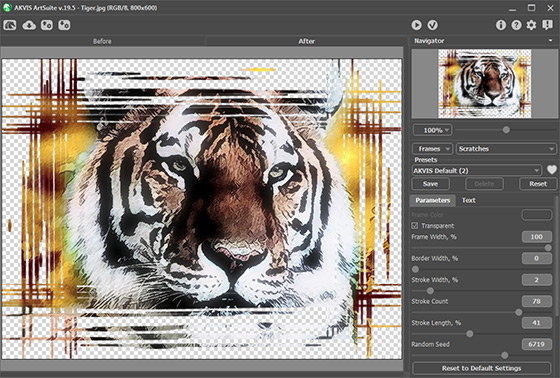Open the AKVIS home page icon
This screenshot has width=560, height=378.
pos(10,25)
